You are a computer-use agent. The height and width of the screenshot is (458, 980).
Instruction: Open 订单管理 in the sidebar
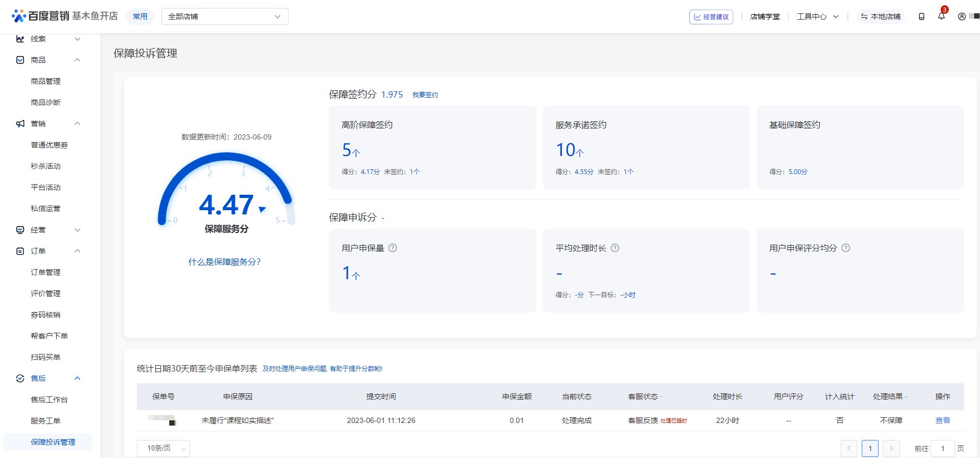coord(46,272)
